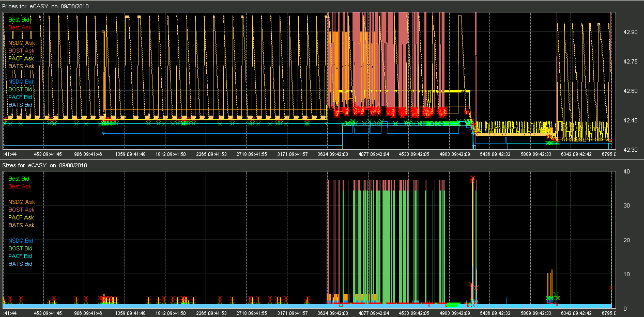Select 'PACF Bid' legend in Prices chart
The width and height of the screenshot is (644, 317).
click(x=21, y=97)
